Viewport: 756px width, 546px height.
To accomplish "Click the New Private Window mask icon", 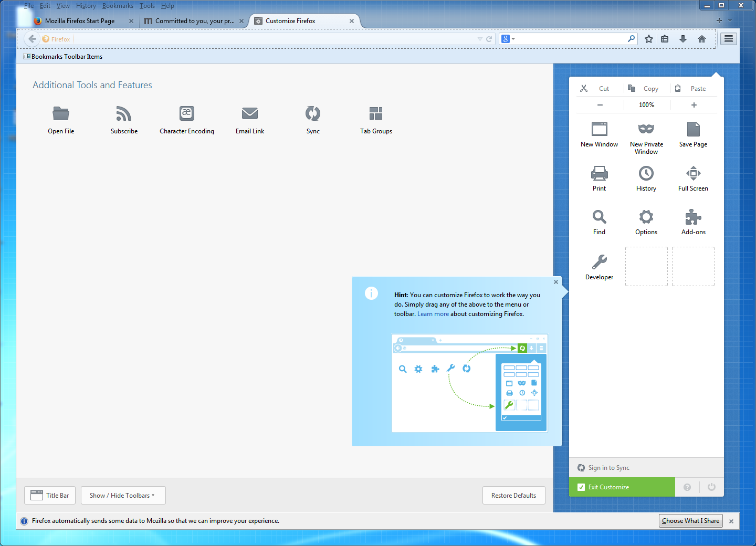I will 646,129.
